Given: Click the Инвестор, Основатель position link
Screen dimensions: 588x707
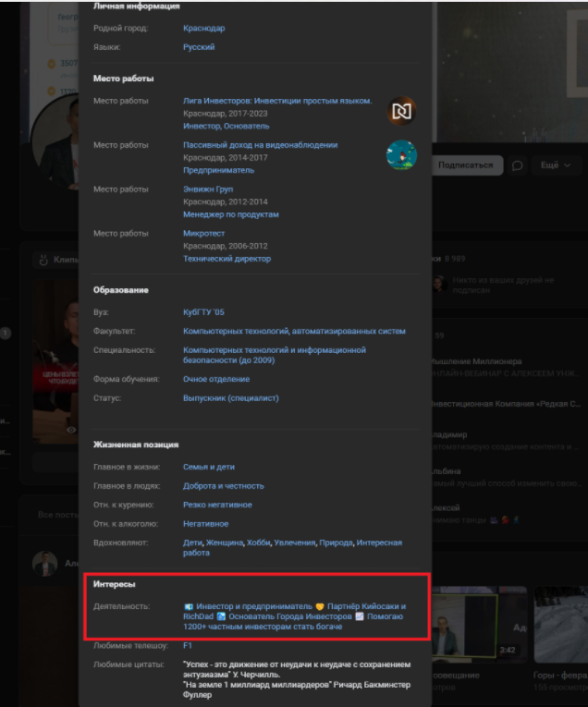Looking at the screenshot, I should [x=226, y=126].
